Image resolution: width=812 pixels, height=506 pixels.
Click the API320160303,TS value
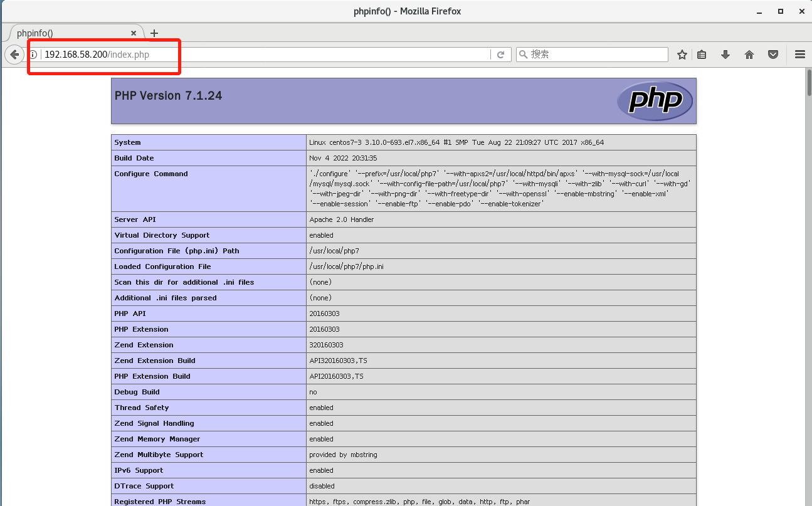[x=338, y=361]
